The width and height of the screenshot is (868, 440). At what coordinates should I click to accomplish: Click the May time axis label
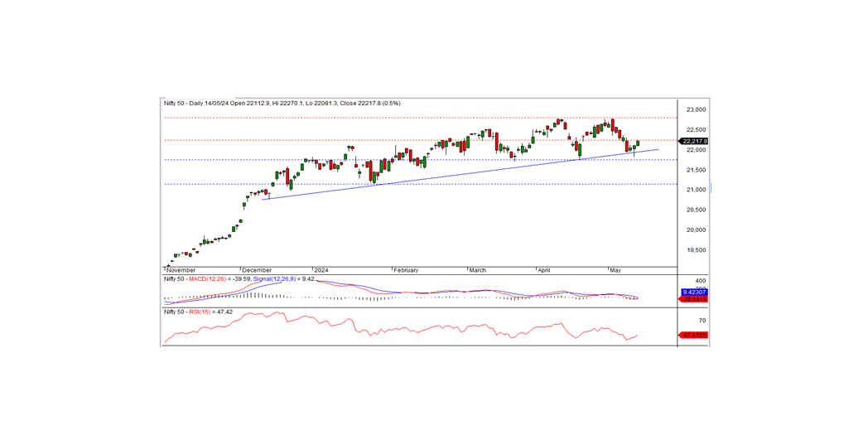[x=615, y=270]
